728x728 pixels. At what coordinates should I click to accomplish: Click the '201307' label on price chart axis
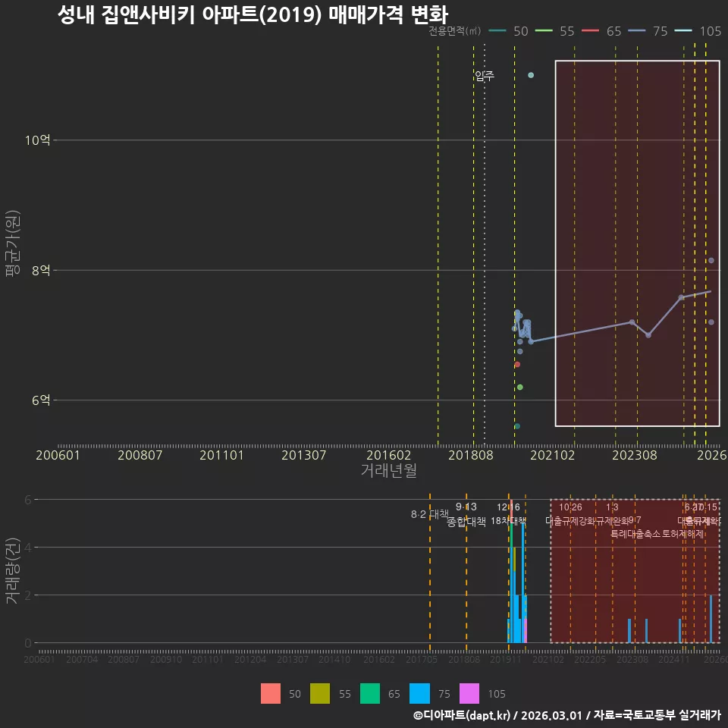pos(303,455)
